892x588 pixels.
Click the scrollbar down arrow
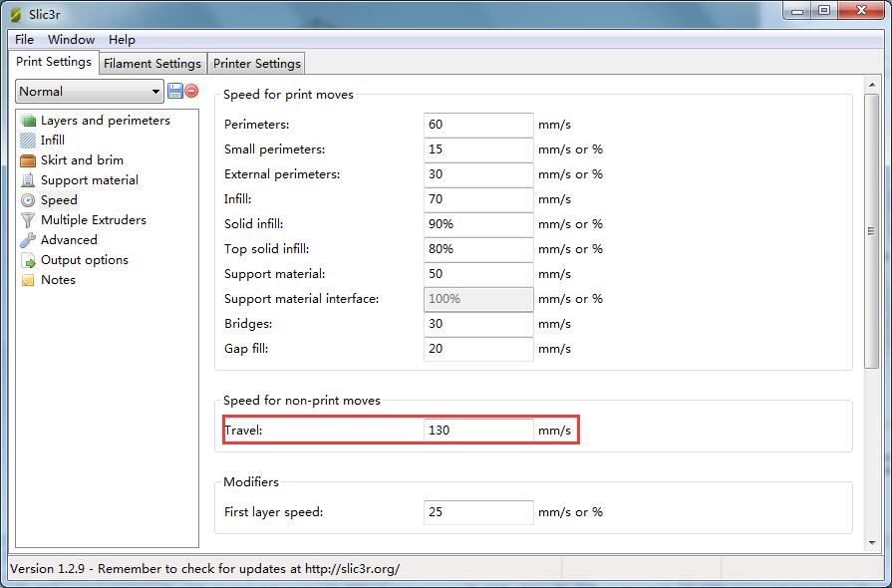tap(871, 543)
